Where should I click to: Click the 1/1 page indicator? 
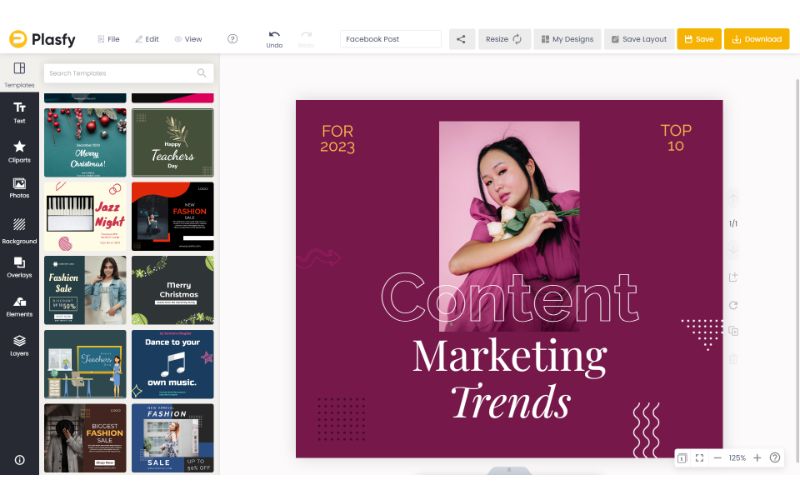733,223
